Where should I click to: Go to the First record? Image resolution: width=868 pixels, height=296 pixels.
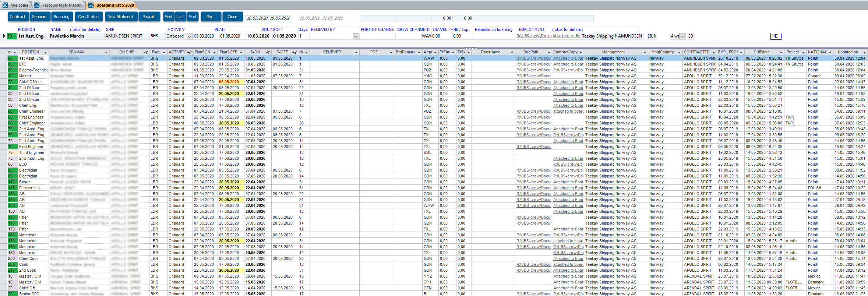tap(169, 17)
